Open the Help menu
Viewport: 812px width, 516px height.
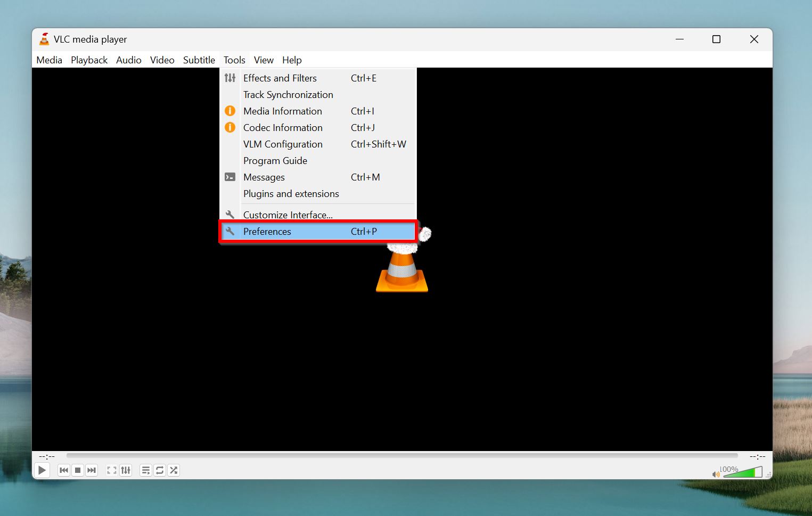[x=292, y=60]
